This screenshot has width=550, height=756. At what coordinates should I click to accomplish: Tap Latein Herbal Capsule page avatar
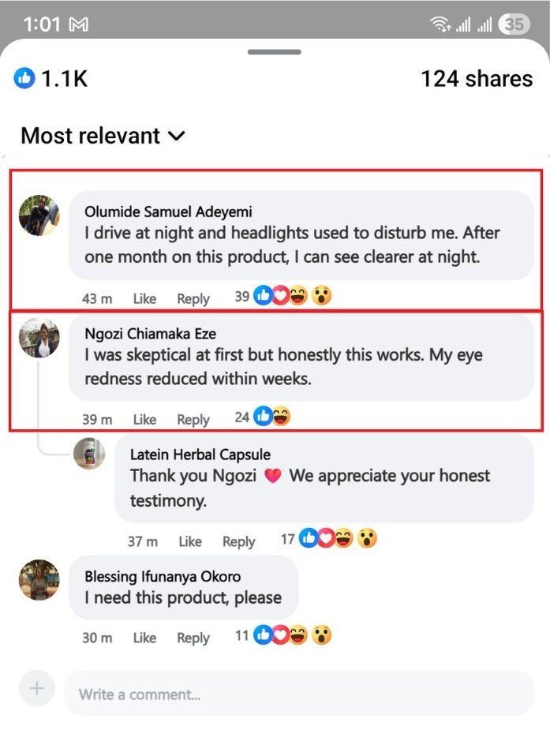point(89,453)
